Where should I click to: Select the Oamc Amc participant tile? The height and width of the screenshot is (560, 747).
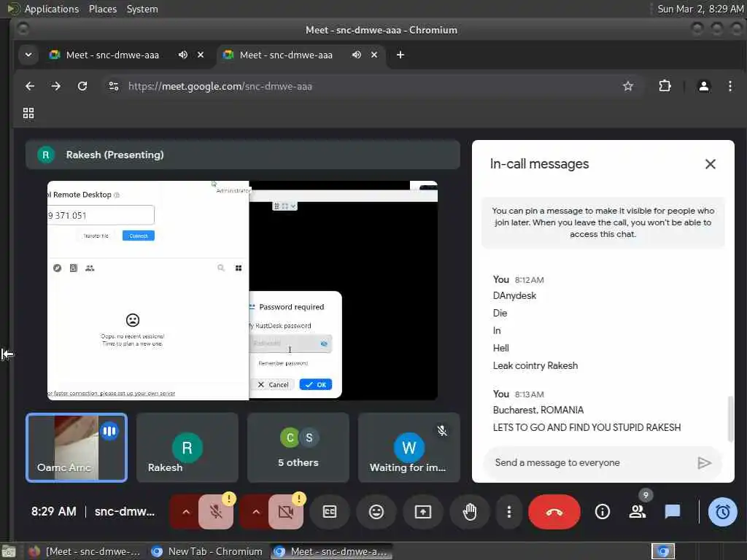(76, 448)
